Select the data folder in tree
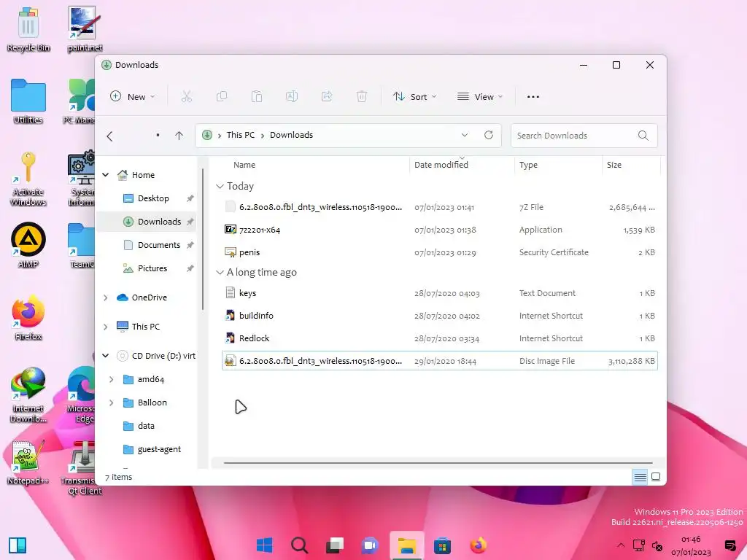Screen dimensions: 747x560 click(x=146, y=426)
